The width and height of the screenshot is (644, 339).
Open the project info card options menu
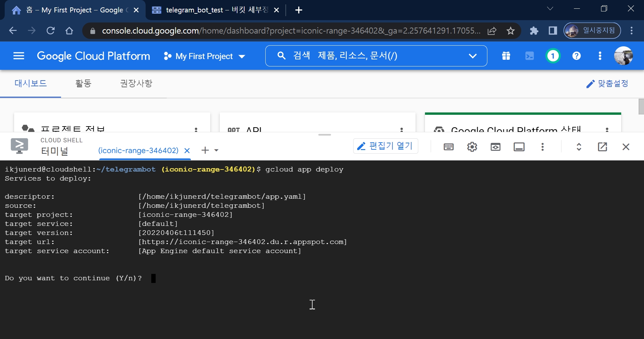pyautogui.click(x=196, y=129)
